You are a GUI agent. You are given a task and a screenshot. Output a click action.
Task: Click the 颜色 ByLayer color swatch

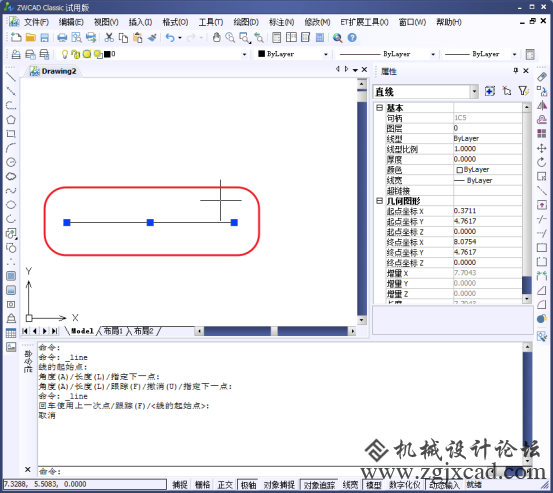point(459,170)
